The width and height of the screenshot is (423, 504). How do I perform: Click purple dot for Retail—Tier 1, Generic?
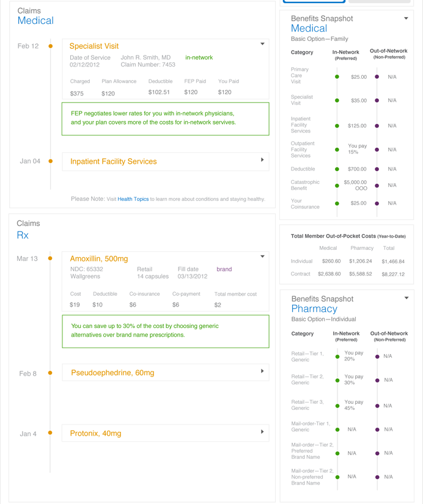(377, 356)
